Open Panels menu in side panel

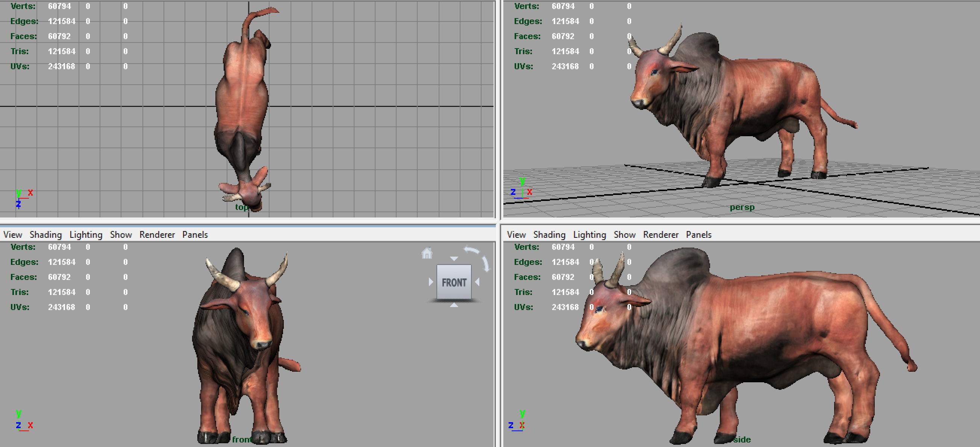point(698,234)
